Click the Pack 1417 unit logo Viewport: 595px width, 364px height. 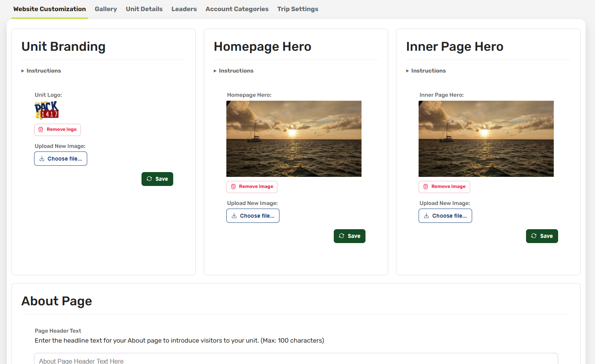pyautogui.click(x=47, y=110)
